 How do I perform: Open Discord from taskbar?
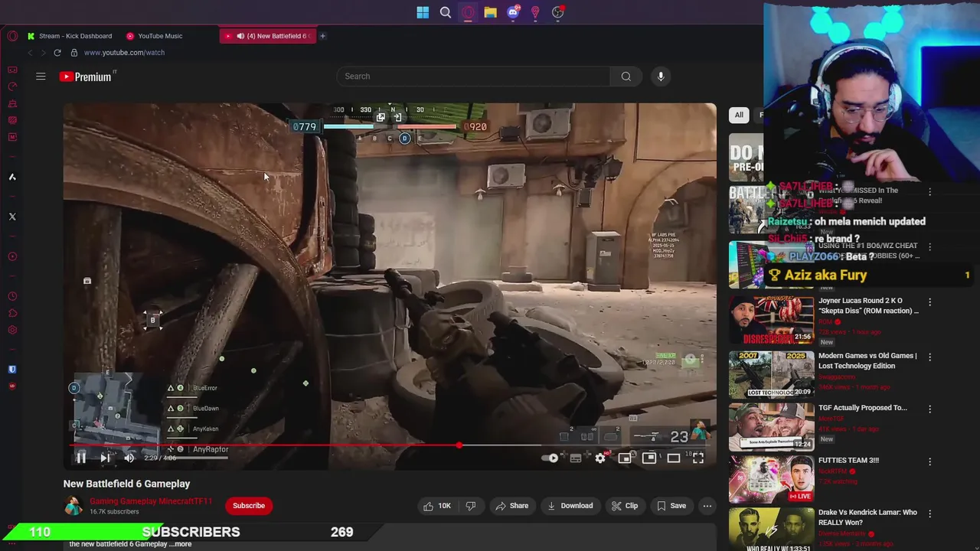coord(513,12)
